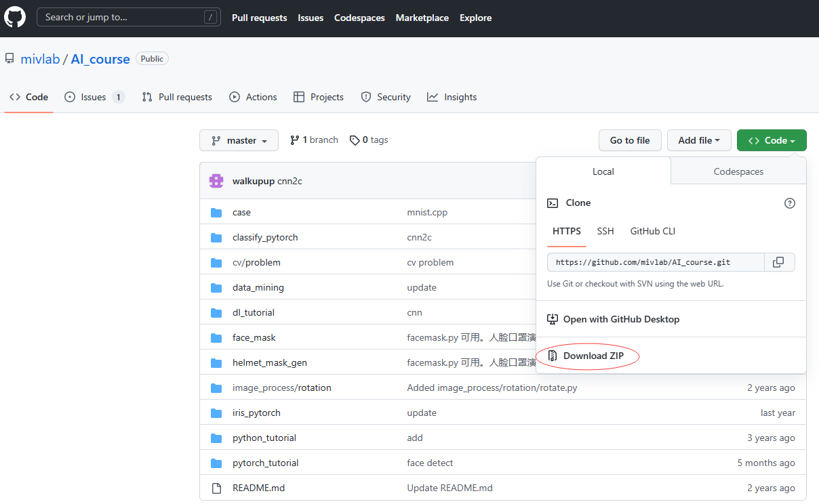Click the iris_pytorch folder icon

pyautogui.click(x=216, y=413)
